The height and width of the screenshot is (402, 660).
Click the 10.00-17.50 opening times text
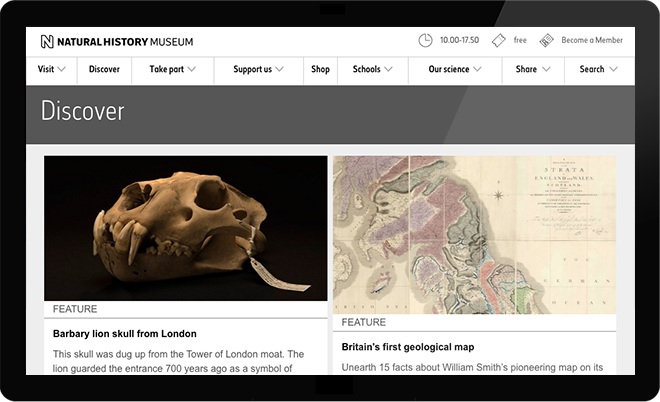tap(459, 40)
